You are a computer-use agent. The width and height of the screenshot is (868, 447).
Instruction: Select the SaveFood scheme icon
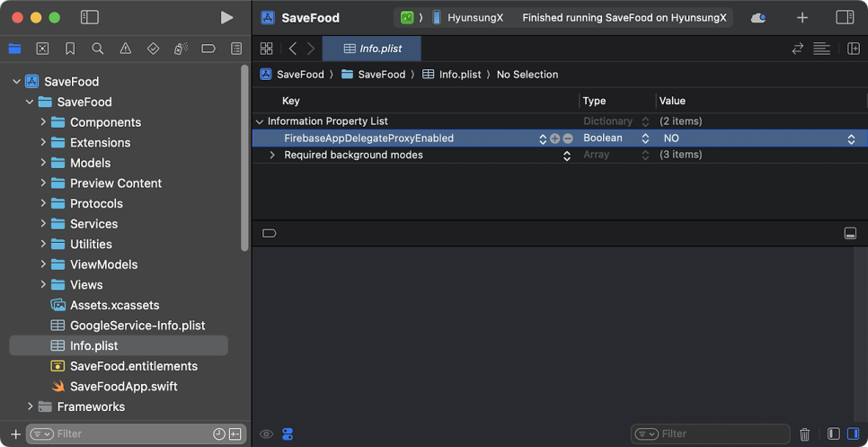407,18
